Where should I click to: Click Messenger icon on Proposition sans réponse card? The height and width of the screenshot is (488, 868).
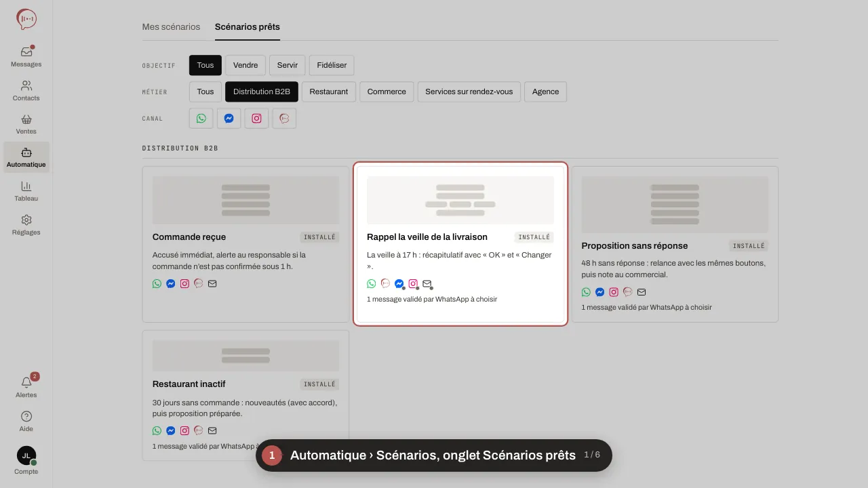(x=600, y=292)
